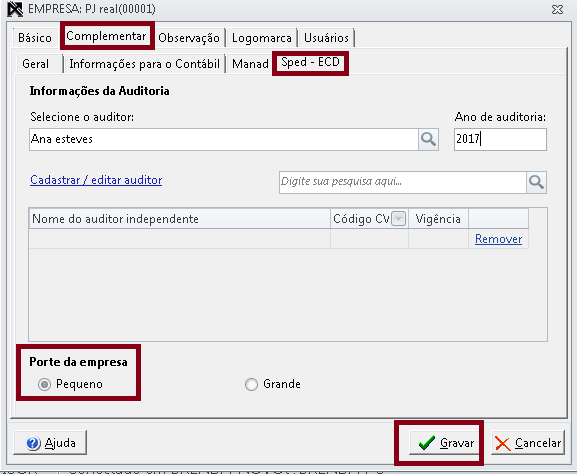Viewport: 577px width, 474px height.
Task: Click the blue help question mark icon
Action: tap(33, 443)
